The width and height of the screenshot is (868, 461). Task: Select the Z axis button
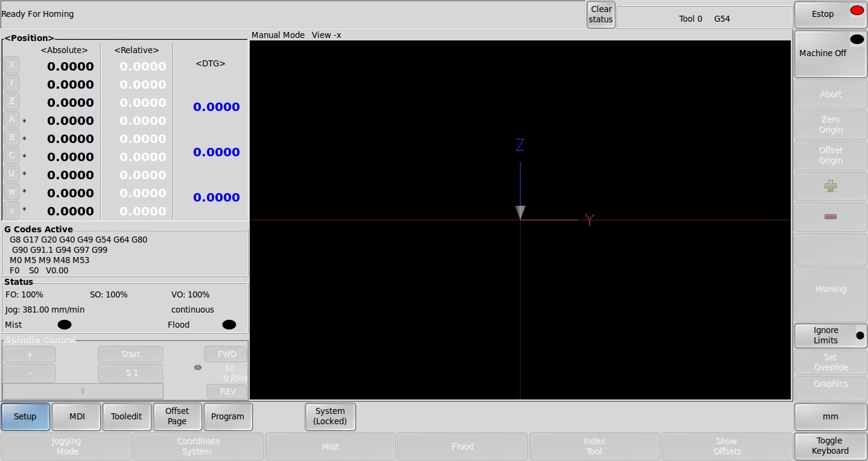11,101
